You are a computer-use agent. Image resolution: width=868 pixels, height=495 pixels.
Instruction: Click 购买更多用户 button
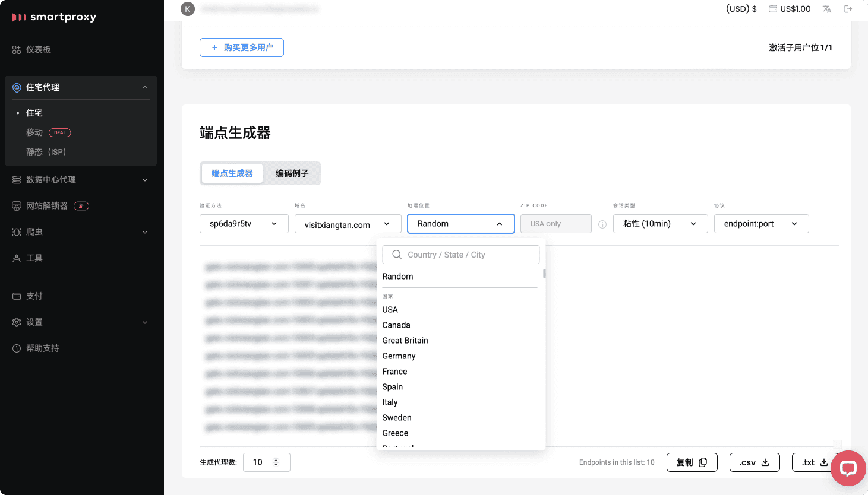pyautogui.click(x=242, y=47)
